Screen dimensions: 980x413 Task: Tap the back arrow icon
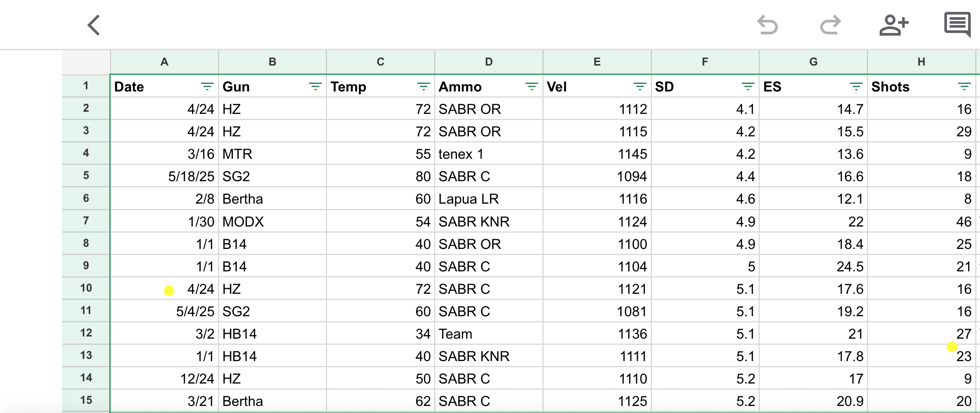click(94, 25)
